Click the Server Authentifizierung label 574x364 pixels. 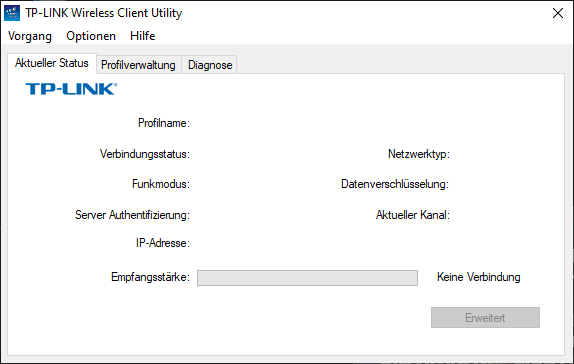133,215
